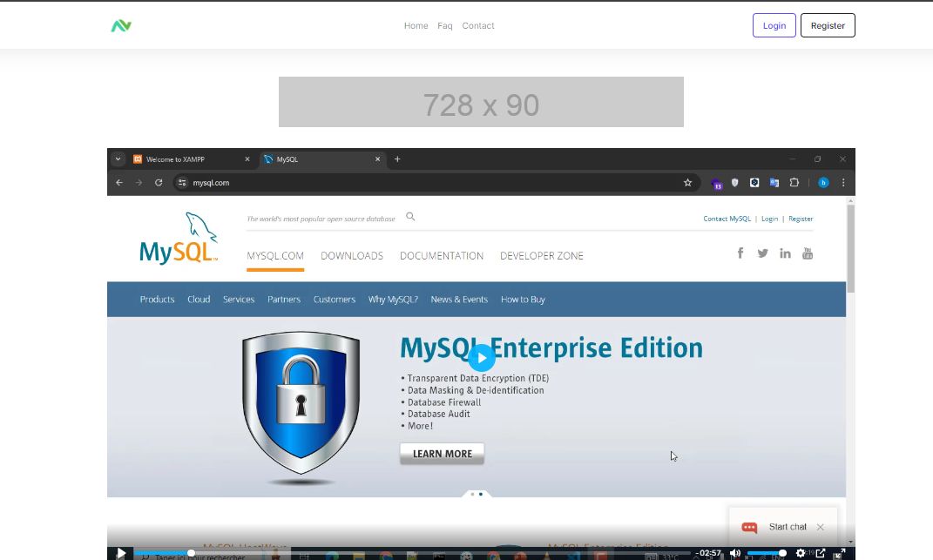Image resolution: width=933 pixels, height=560 pixels.
Task: Close the Start chat widget
Action: pyautogui.click(x=821, y=527)
